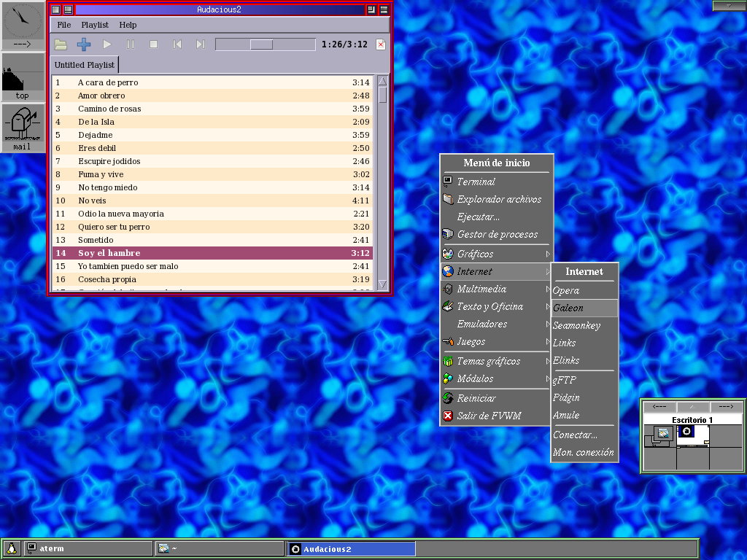The height and width of the screenshot is (560, 747).
Task: Open gFTP from Internet submenu
Action: 584,380
